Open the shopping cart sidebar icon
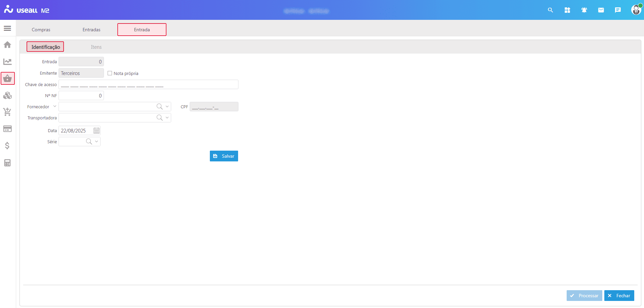Screen dimensions: 644x308 (7, 112)
